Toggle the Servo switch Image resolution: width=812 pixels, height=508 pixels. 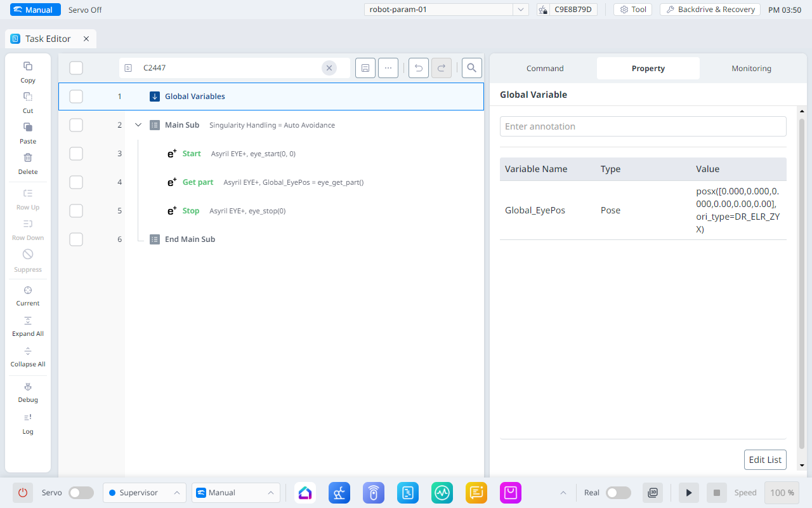81,493
